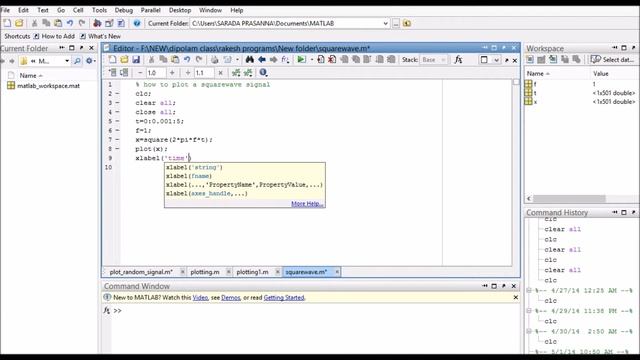The image size is (640, 360).
Task: Open the More Help link in the xlabel hint
Action: click(307, 204)
